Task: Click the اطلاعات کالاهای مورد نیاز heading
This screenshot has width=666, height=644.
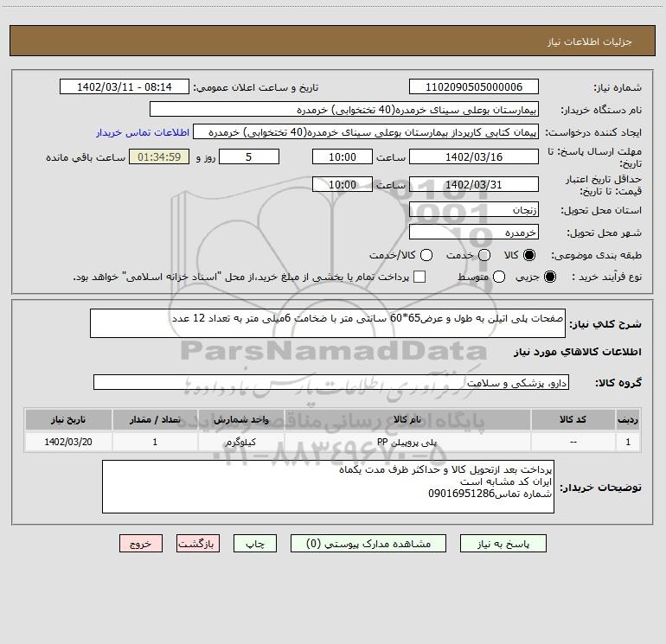Action: (577, 352)
